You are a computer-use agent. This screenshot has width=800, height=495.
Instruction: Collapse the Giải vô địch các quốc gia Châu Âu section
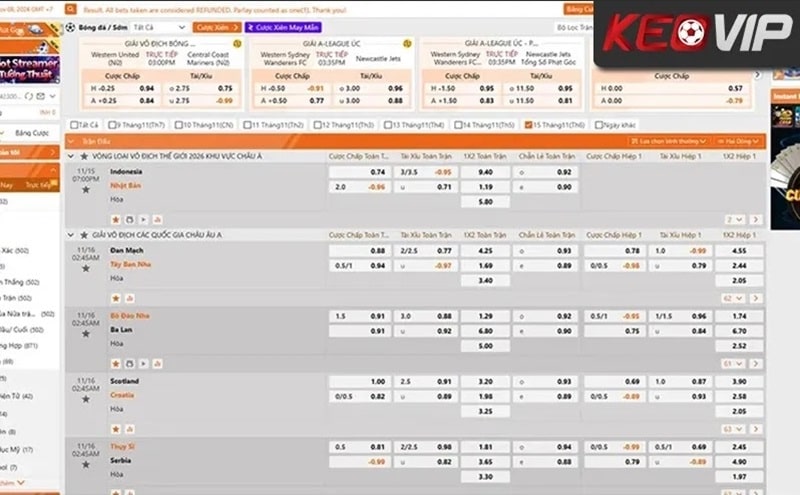tap(71, 234)
